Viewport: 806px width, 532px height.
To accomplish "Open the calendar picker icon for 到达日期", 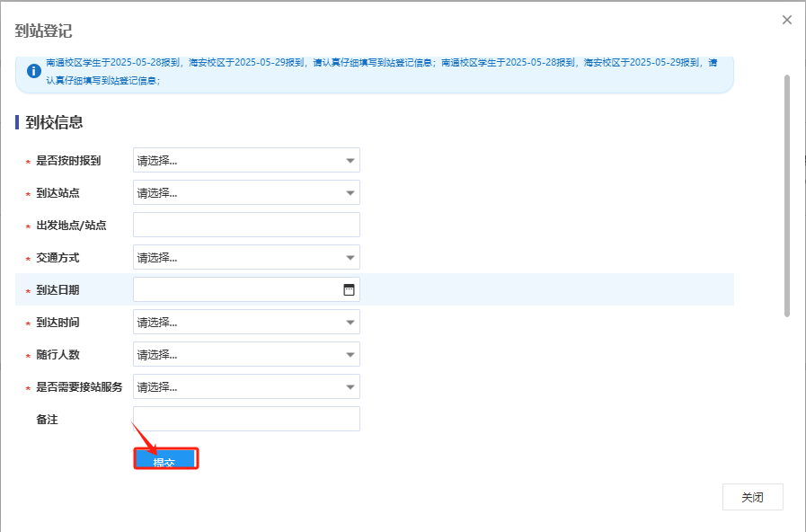I will pos(349,289).
